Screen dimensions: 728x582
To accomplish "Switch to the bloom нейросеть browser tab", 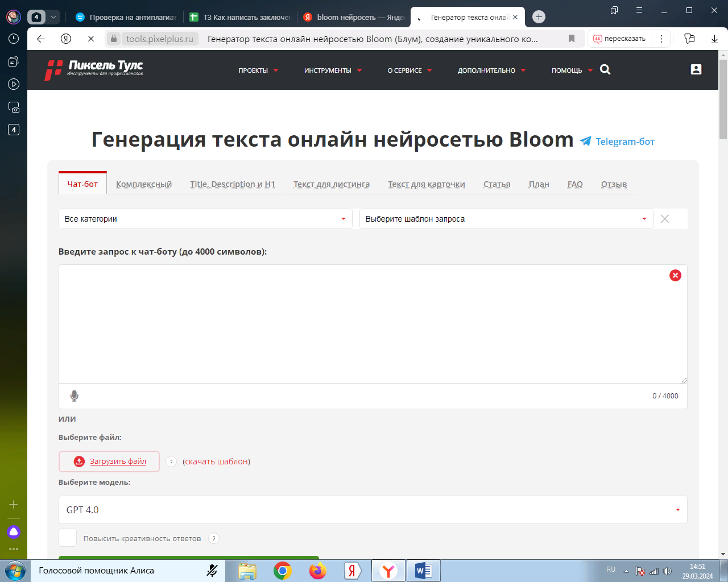I will (x=353, y=17).
